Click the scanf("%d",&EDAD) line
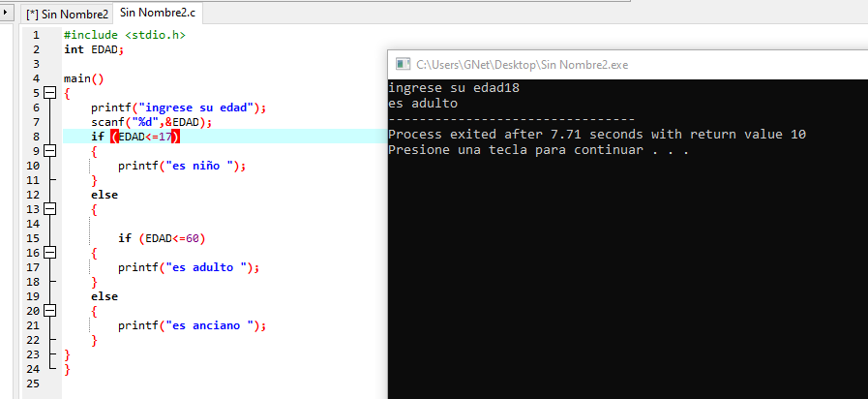868x399 pixels. coord(151,122)
